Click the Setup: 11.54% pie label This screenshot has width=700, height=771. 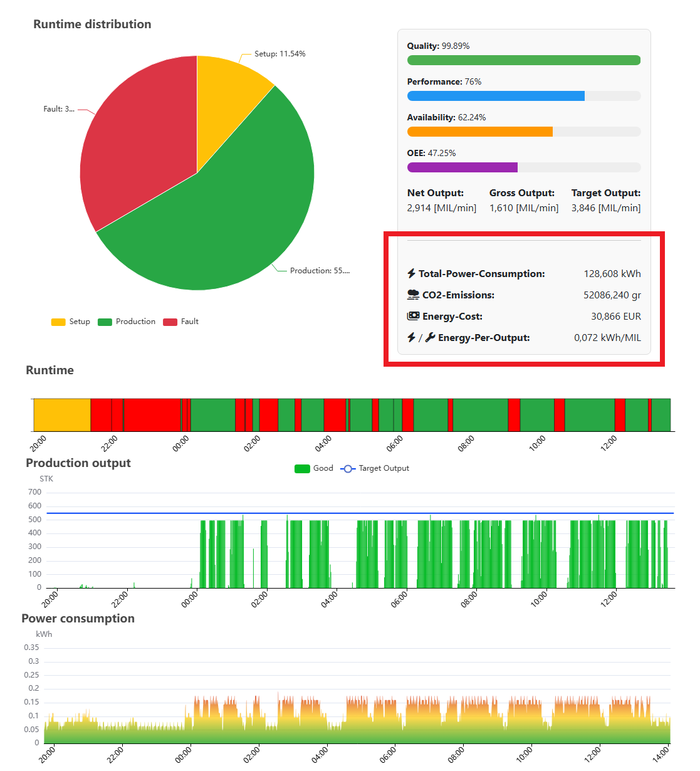click(279, 54)
